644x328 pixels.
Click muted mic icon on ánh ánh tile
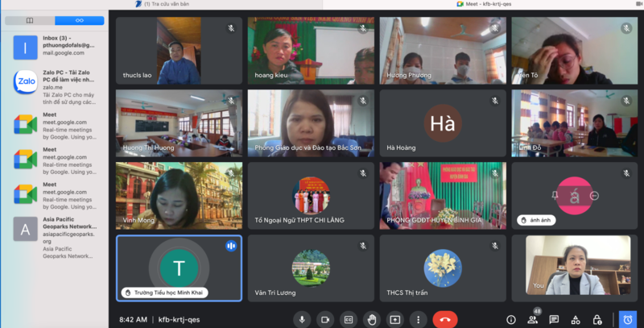pos(626,173)
